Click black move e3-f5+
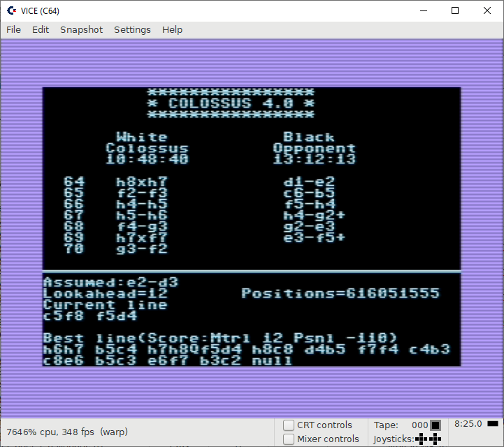The image size is (504, 447). click(314, 237)
